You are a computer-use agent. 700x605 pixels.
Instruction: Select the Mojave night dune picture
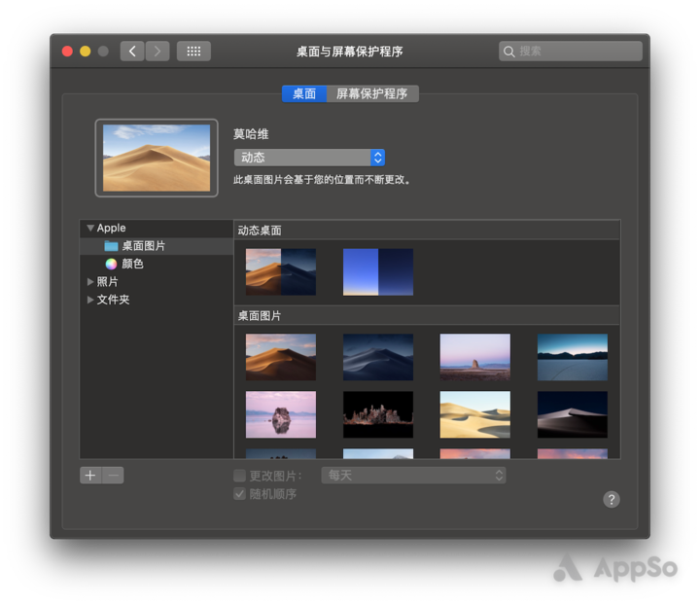coord(378,357)
